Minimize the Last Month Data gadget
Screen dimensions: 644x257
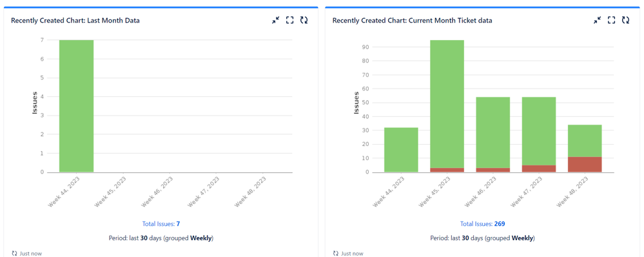tap(276, 20)
